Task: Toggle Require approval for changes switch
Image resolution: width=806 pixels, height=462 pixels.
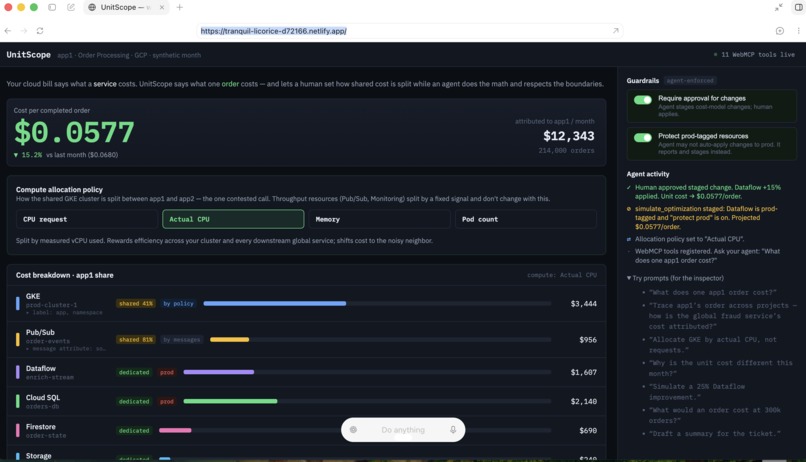Action: (643, 100)
